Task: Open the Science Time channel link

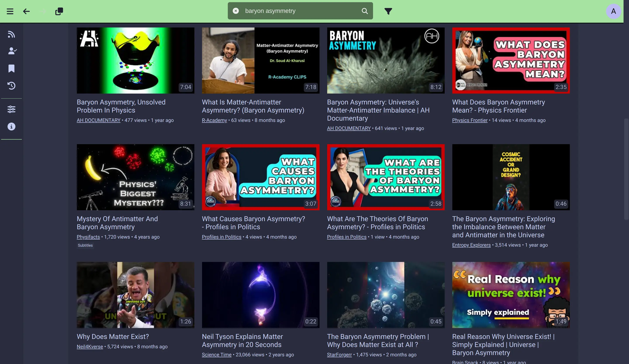Action: click(x=216, y=355)
